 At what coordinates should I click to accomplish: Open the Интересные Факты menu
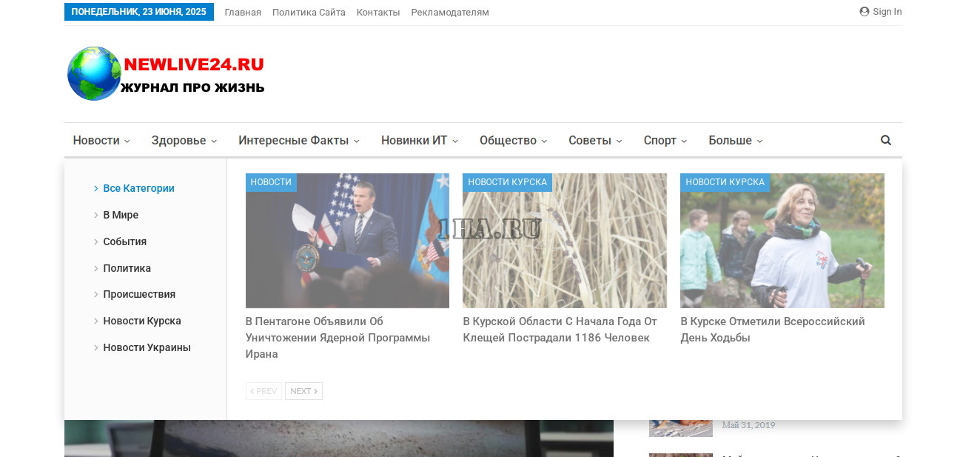(298, 141)
